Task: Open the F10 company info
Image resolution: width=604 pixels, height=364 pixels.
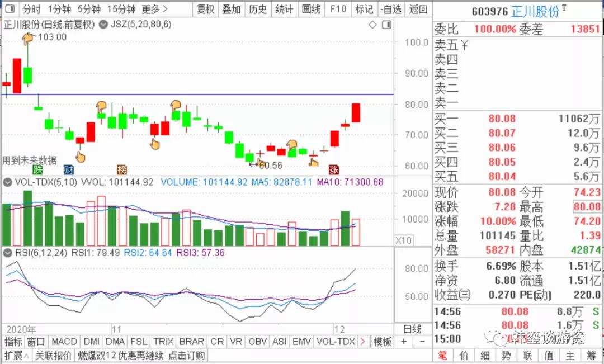Action: pos(338,9)
